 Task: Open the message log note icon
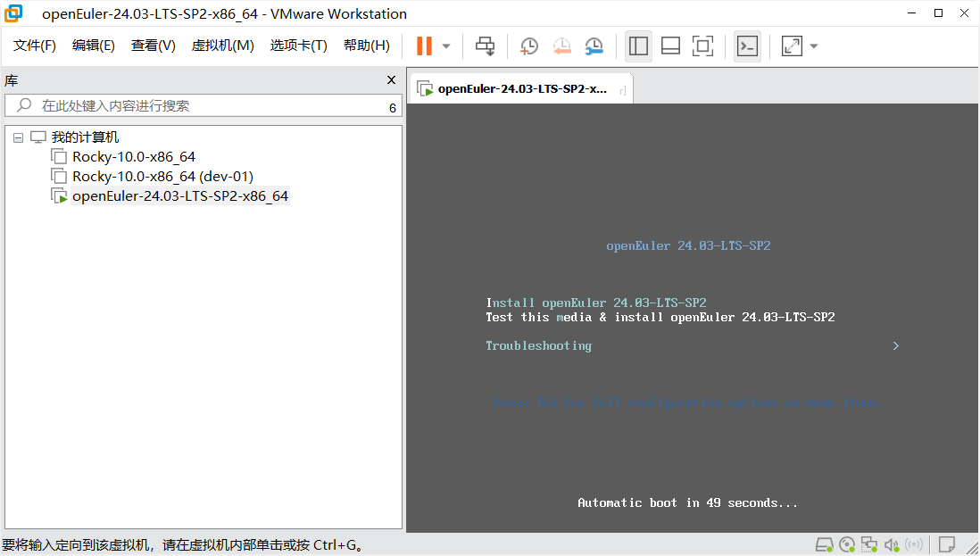click(x=947, y=544)
